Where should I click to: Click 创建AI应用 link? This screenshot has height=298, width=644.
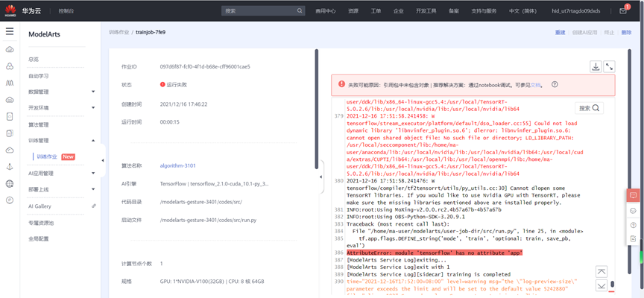(x=584, y=33)
